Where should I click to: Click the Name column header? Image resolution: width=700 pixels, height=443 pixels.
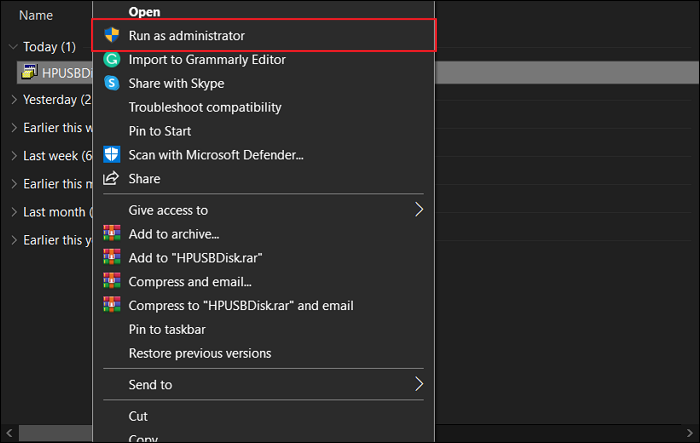(36, 16)
